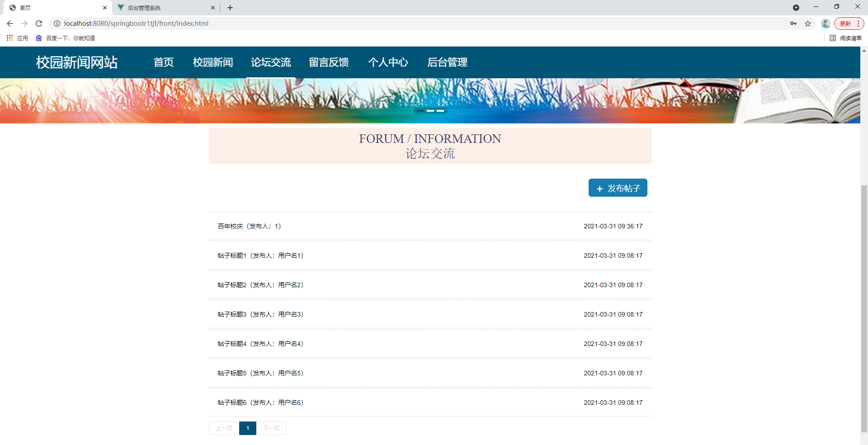Click the apps grid icon next to 应用
This screenshot has width=868, height=445.
coord(9,38)
